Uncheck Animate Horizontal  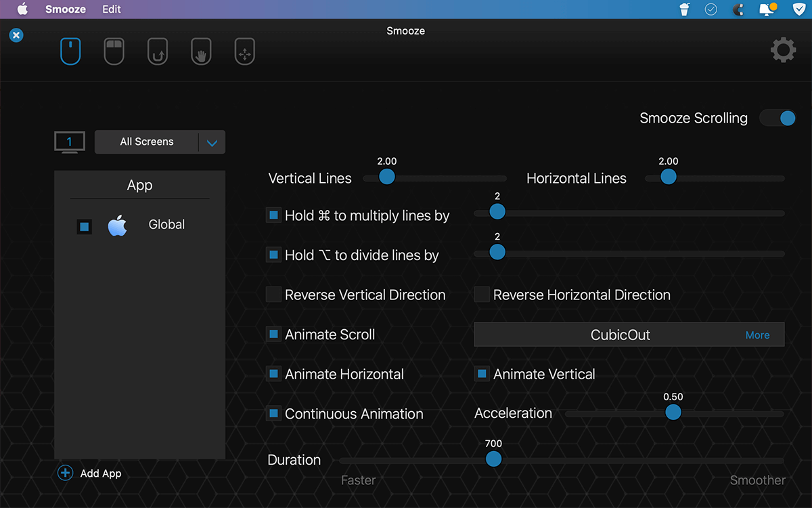[273, 374]
